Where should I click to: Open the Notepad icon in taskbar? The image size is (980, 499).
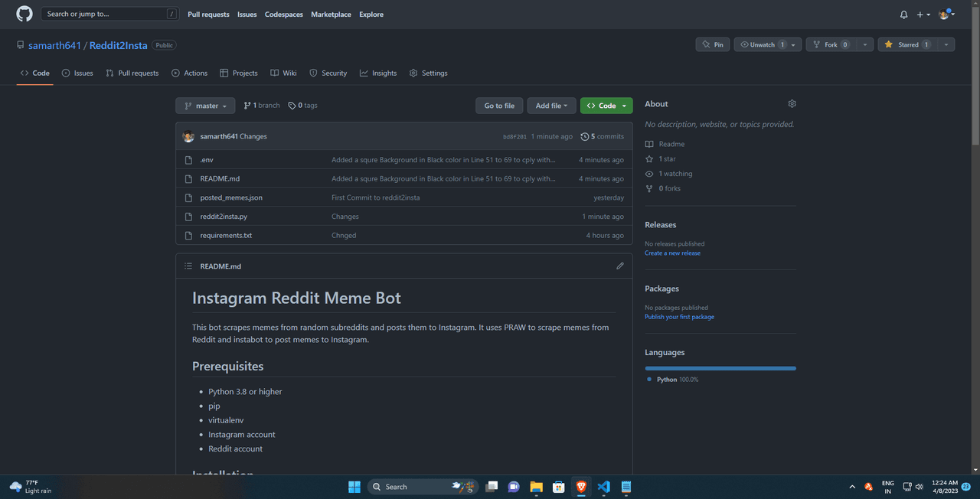point(626,487)
